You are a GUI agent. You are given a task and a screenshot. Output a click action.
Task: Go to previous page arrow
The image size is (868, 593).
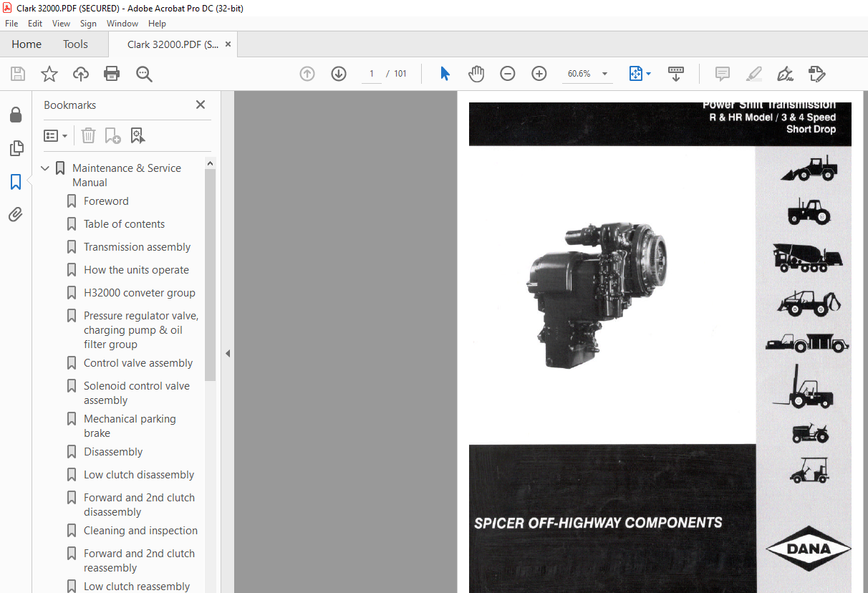(307, 74)
